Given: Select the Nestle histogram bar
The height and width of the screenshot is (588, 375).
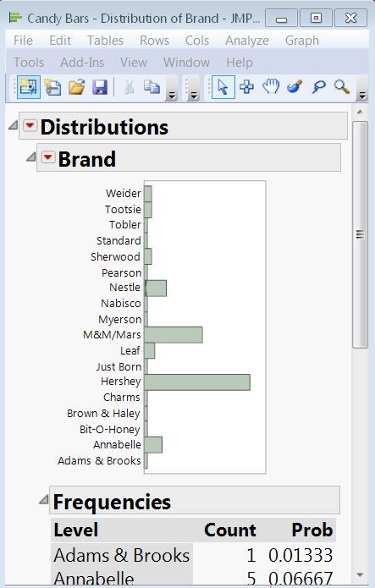Looking at the screenshot, I should (x=156, y=288).
